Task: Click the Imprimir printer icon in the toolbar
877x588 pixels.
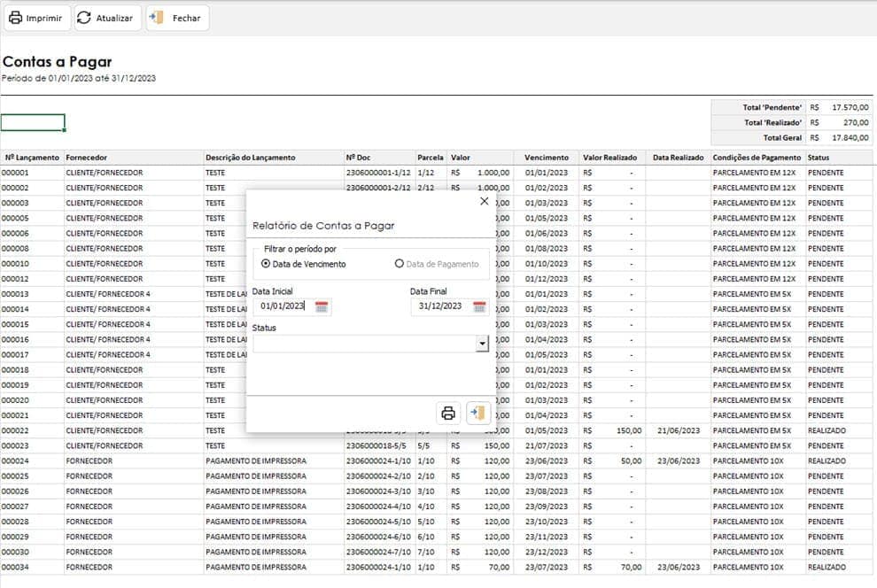Action: pyautogui.click(x=15, y=18)
